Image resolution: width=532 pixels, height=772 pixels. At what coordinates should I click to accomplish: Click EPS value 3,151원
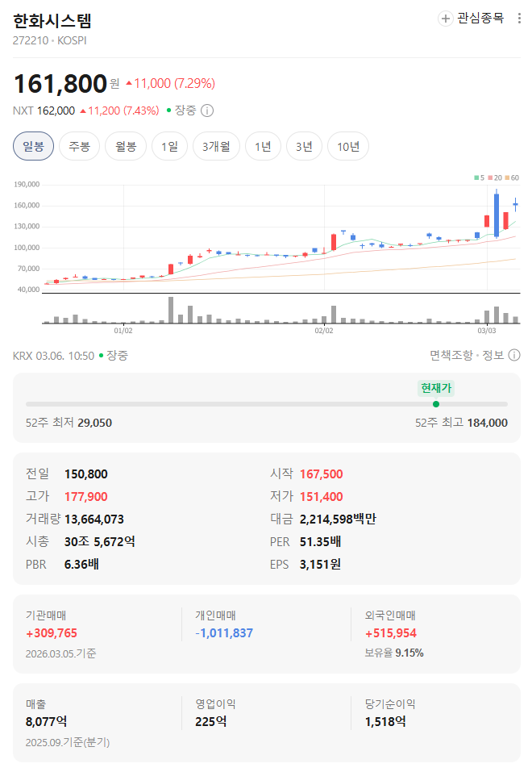320,565
